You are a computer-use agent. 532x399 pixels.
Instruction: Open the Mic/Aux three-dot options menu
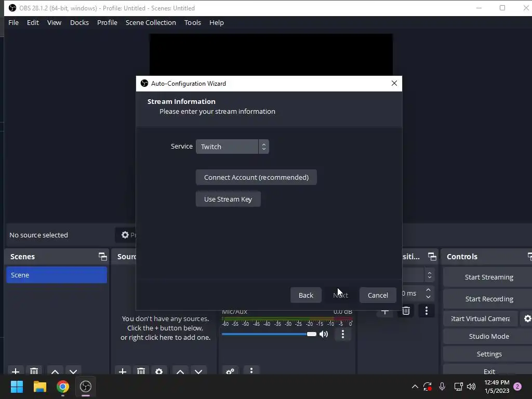click(343, 334)
